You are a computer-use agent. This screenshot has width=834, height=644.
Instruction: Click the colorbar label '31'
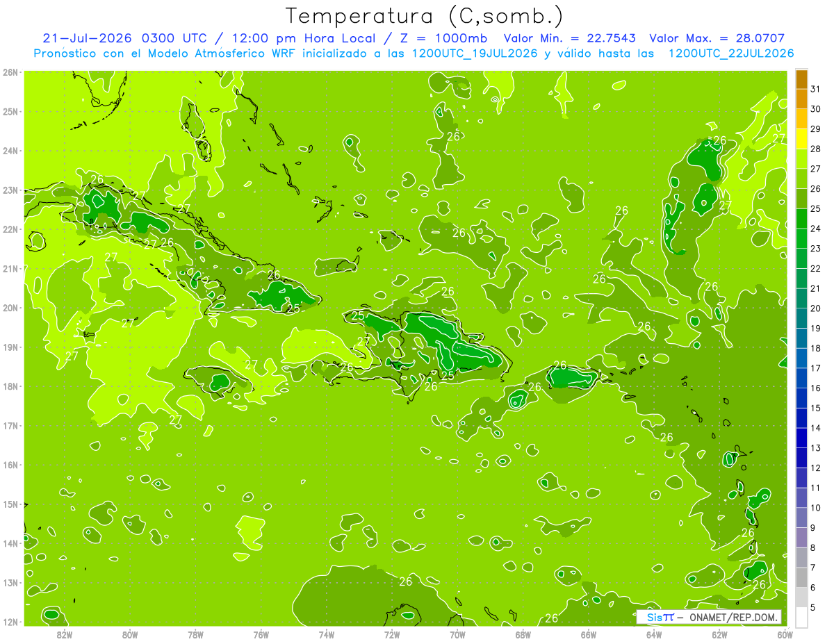(815, 89)
